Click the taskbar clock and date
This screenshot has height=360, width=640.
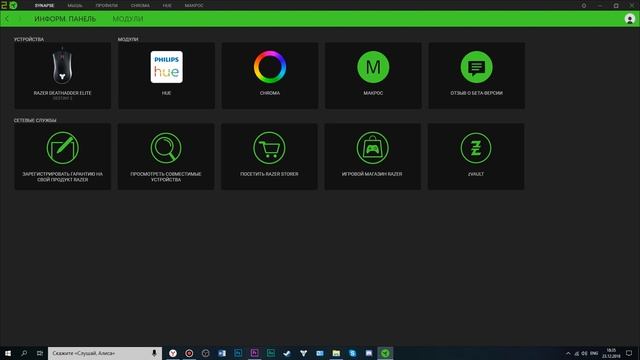pos(611,353)
